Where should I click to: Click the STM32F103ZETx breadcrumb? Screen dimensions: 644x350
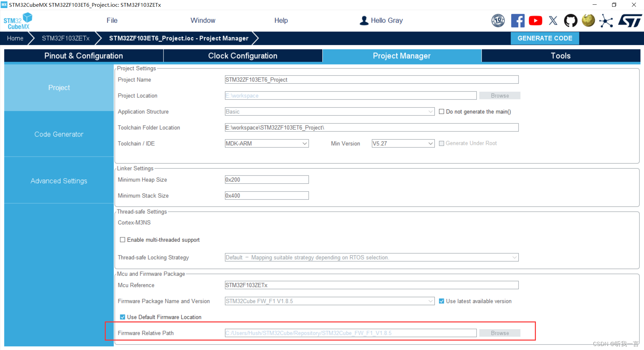pyautogui.click(x=66, y=38)
